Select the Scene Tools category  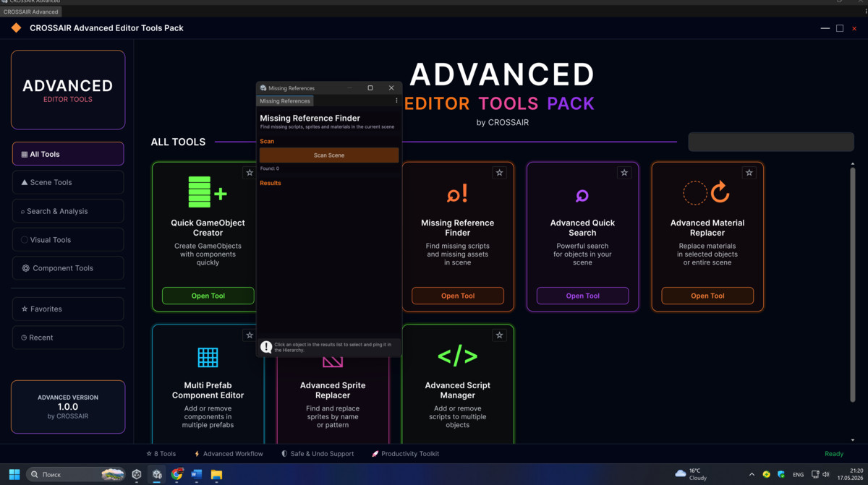pos(68,182)
